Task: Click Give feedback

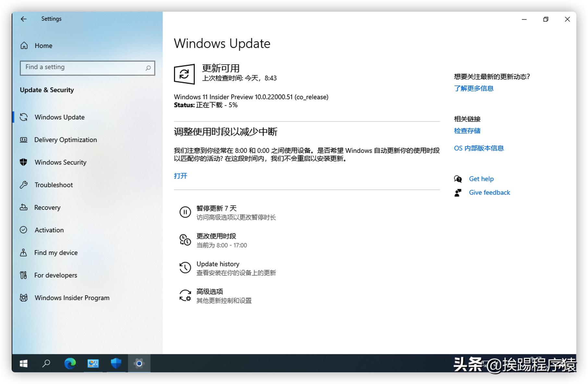Action: [489, 192]
